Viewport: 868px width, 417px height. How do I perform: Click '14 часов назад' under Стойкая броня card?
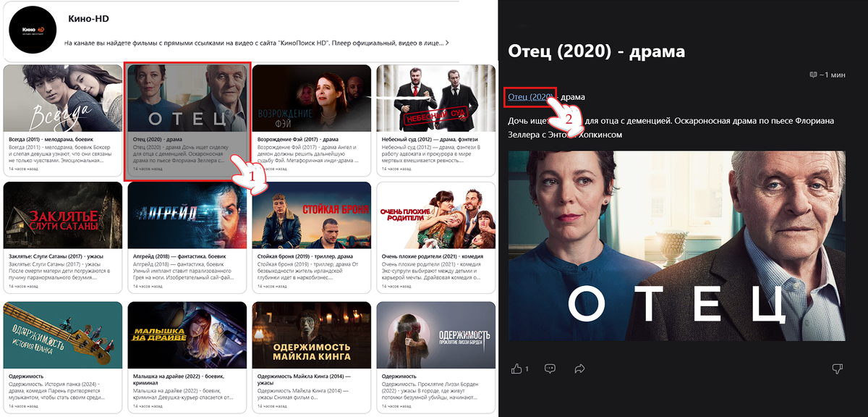pyautogui.click(x=273, y=286)
